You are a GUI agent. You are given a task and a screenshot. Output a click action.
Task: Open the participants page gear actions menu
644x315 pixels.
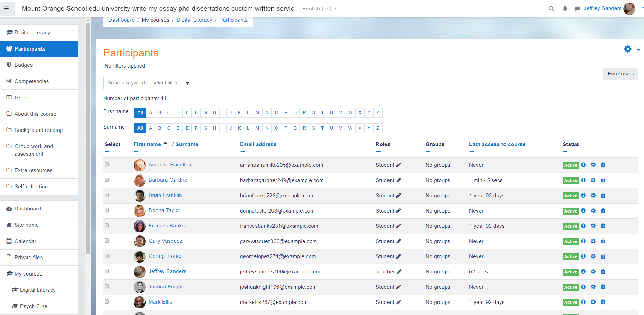click(630, 49)
